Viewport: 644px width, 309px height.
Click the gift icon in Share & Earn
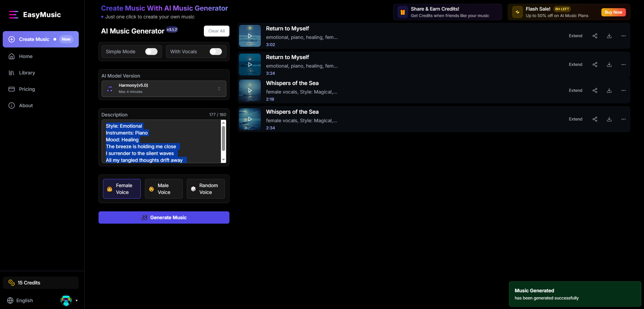[x=403, y=12]
